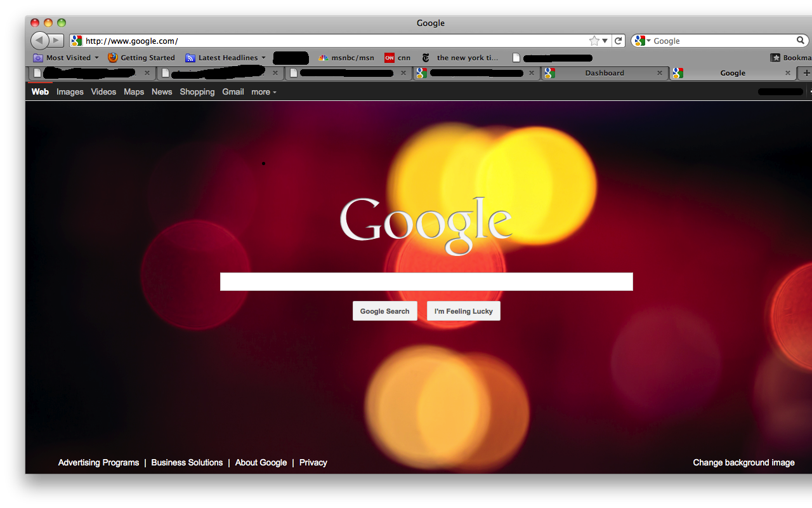Reload the page with the refresh icon
This screenshot has height=508, width=812.
point(619,41)
